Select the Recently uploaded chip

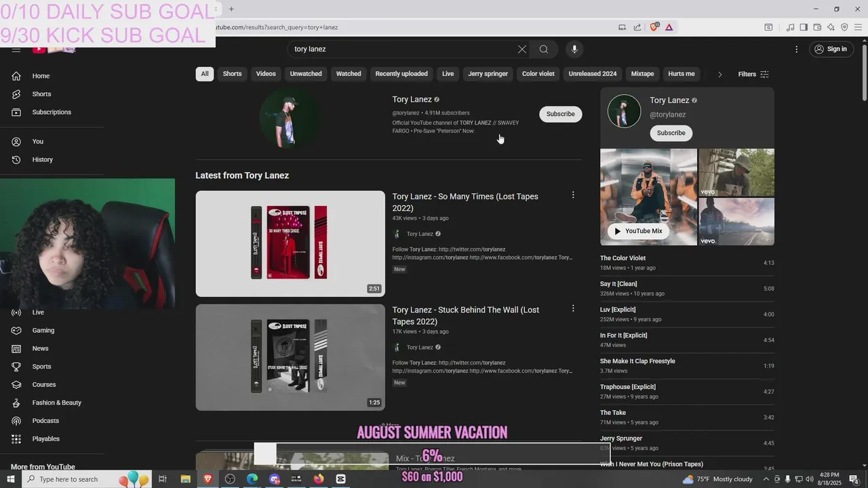pos(401,74)
